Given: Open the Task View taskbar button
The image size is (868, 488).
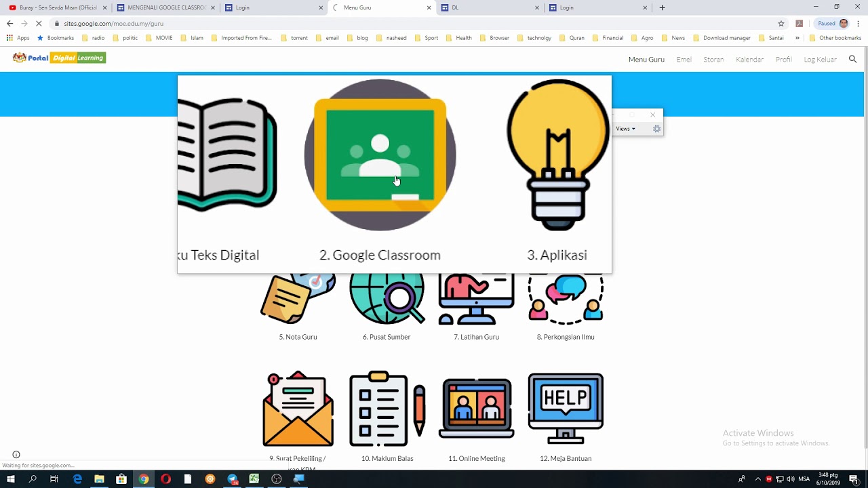Looking at the screenshot, I should pos(55,479).
